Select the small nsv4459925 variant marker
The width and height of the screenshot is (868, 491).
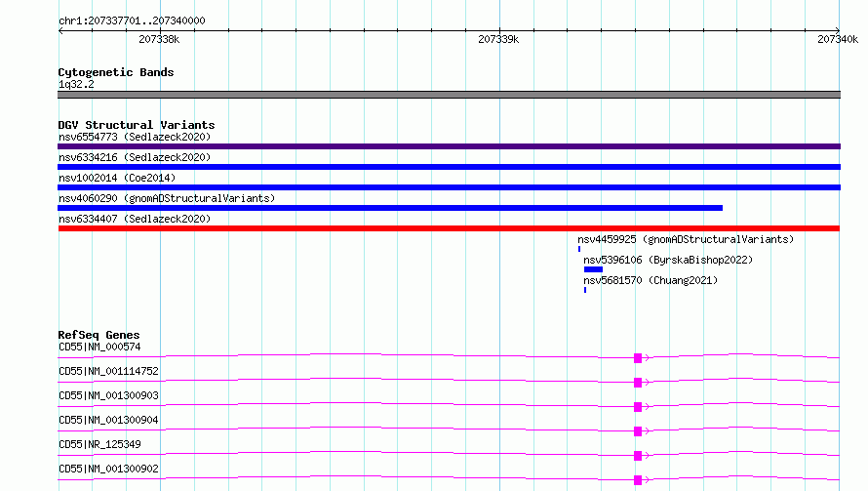[x=579, y=249]
